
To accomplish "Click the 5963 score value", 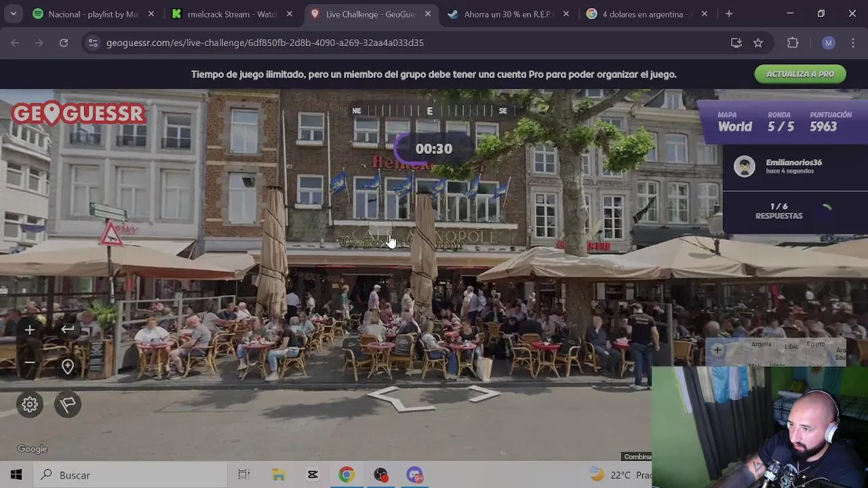I will [x=823, y=127].
